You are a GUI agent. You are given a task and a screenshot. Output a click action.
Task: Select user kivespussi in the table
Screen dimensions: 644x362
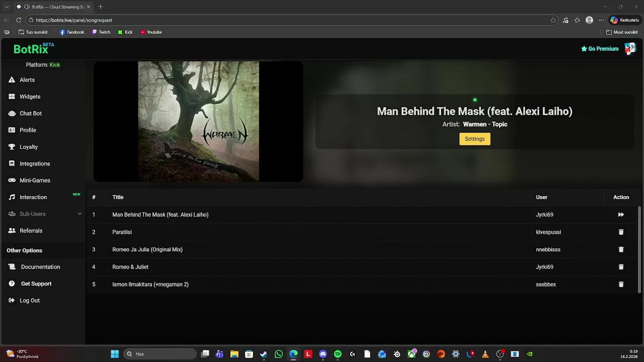[x=548, y=232]
